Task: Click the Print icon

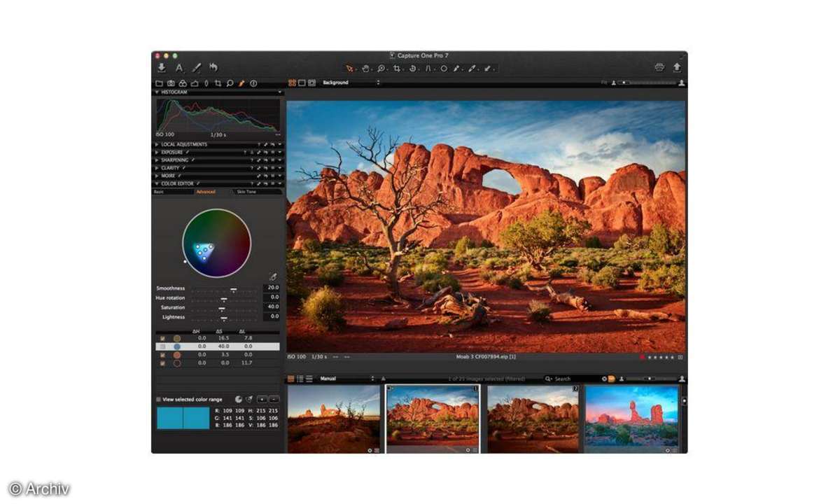Action: click(x=659, y=68)
